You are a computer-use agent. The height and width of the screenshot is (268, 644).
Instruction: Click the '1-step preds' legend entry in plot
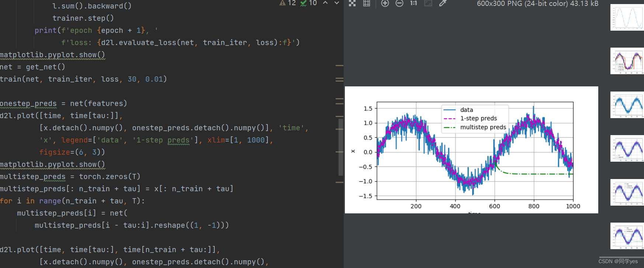(478, 118)
